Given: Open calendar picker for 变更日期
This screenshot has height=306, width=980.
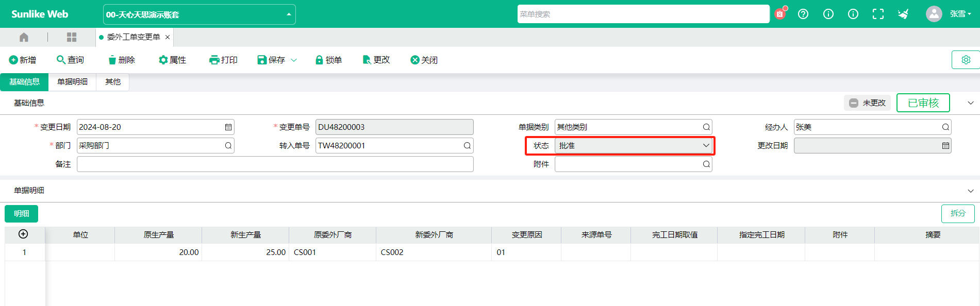Looking at the screenshot, I should pyautogui.click(x=228, y=127).
